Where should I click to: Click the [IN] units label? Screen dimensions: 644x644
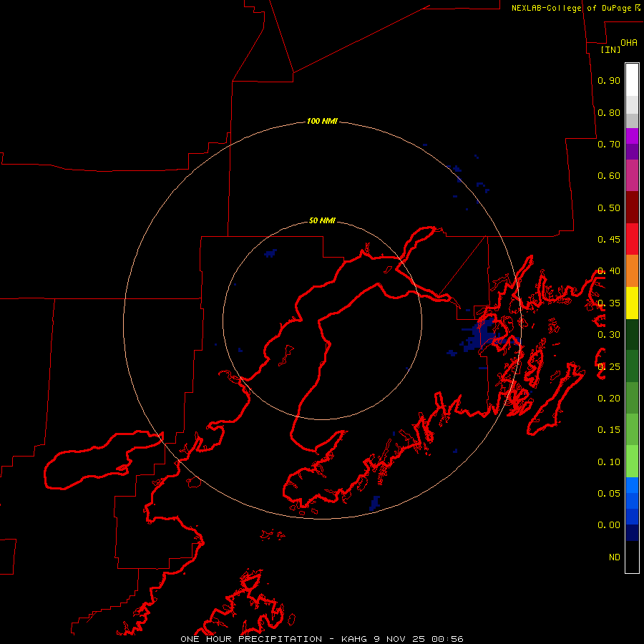tap(610, 49)
